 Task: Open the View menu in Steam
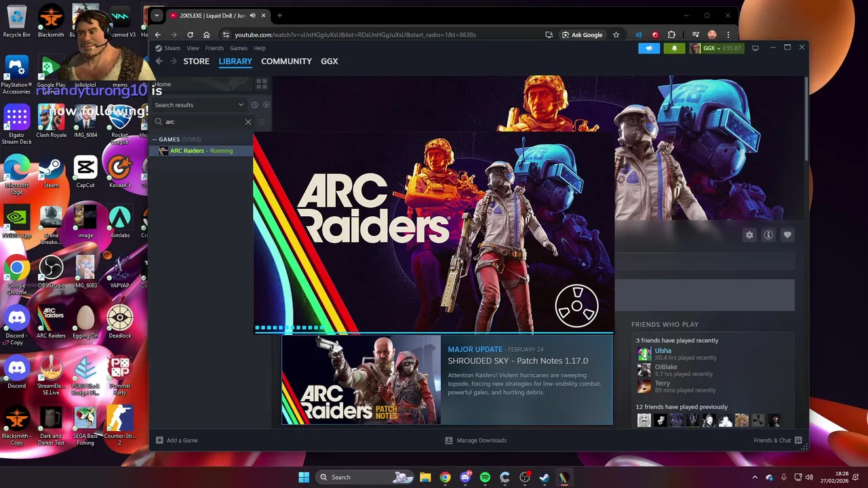[193, 48]
